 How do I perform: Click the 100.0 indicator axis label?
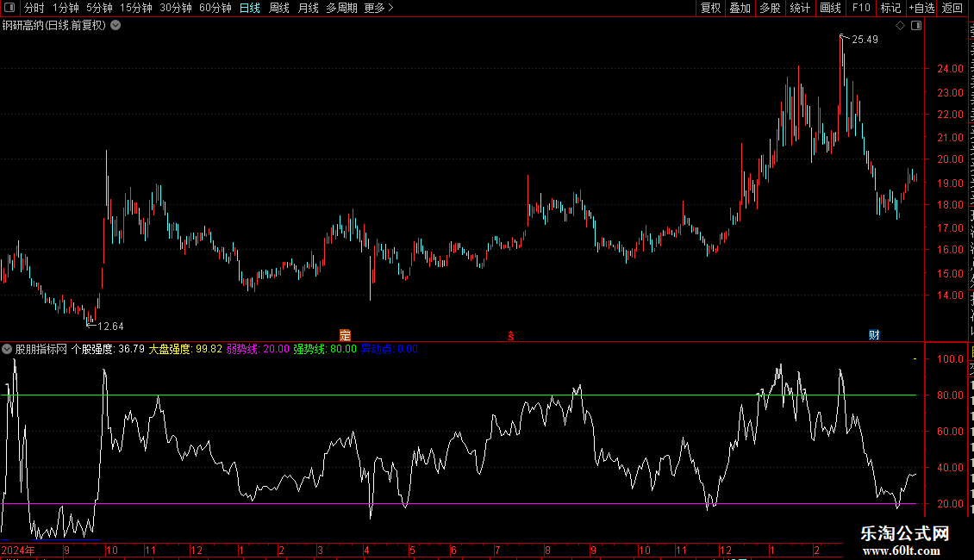[x=951, y=359]
